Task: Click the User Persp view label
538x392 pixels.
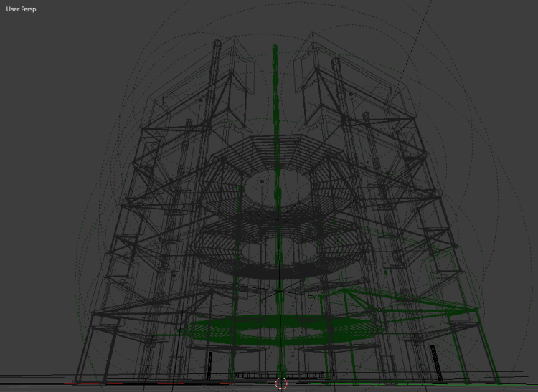Action: pos(21,9)
